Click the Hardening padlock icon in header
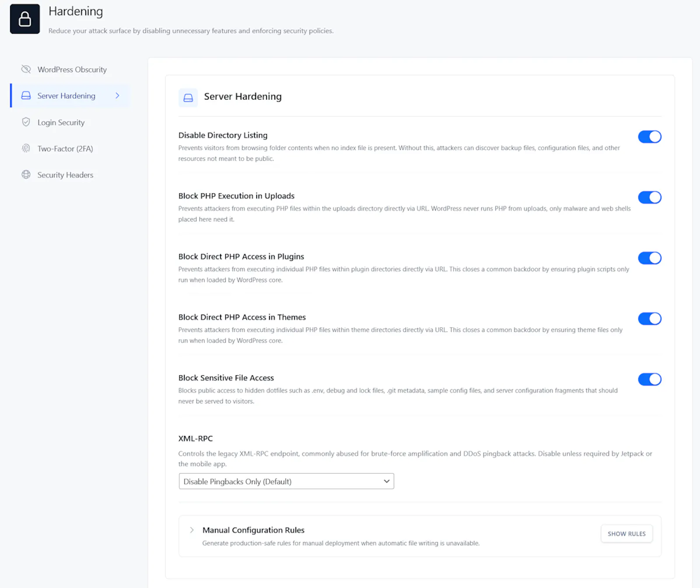700x588 pixels. 25,19
